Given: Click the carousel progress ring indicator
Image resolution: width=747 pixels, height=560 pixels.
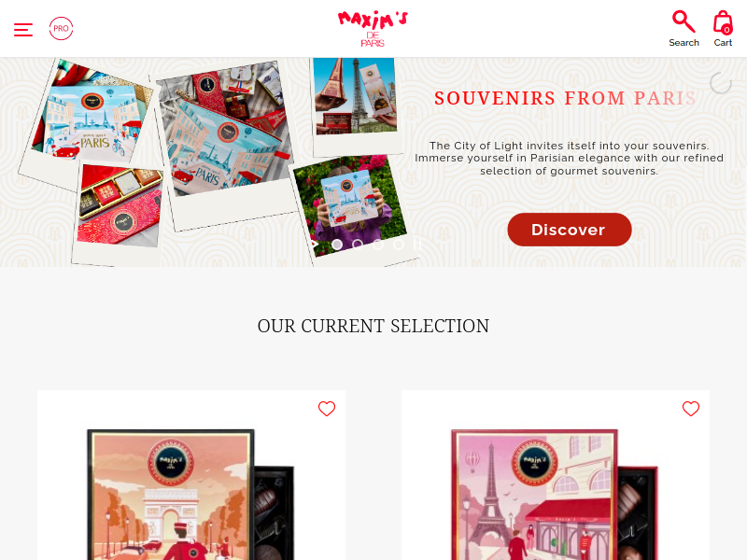Looking at the screenshot, I should pos(720,83).
